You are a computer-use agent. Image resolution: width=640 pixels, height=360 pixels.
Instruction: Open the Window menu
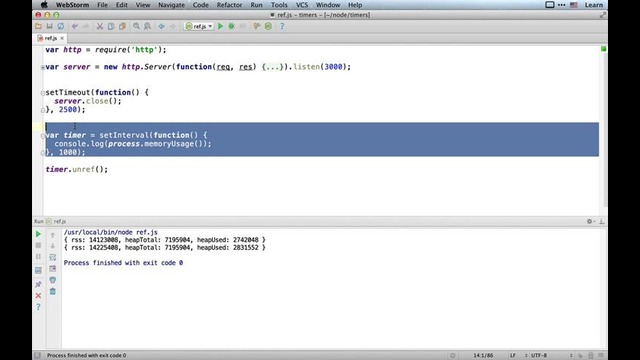pyautogui.click(x=328, y=5)
